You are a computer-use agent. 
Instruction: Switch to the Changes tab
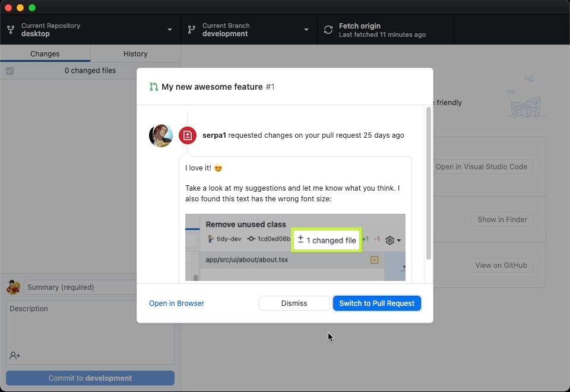[x=45, y=54]
